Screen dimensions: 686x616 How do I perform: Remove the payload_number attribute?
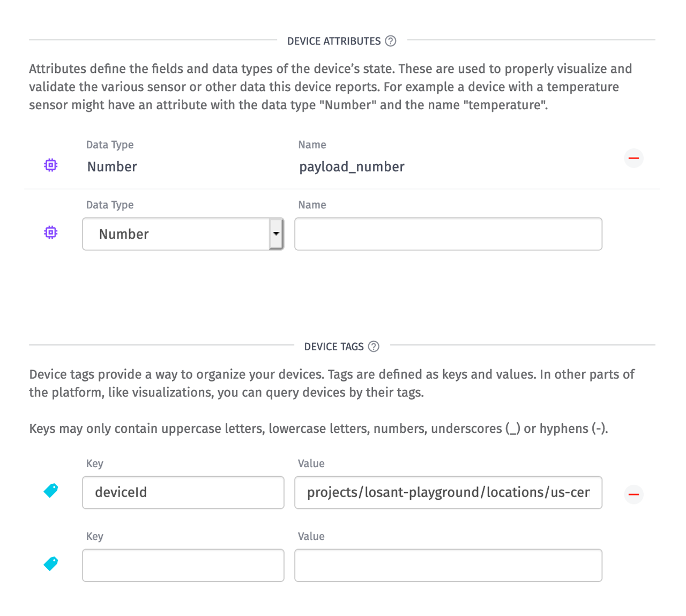tap(633, 158)
